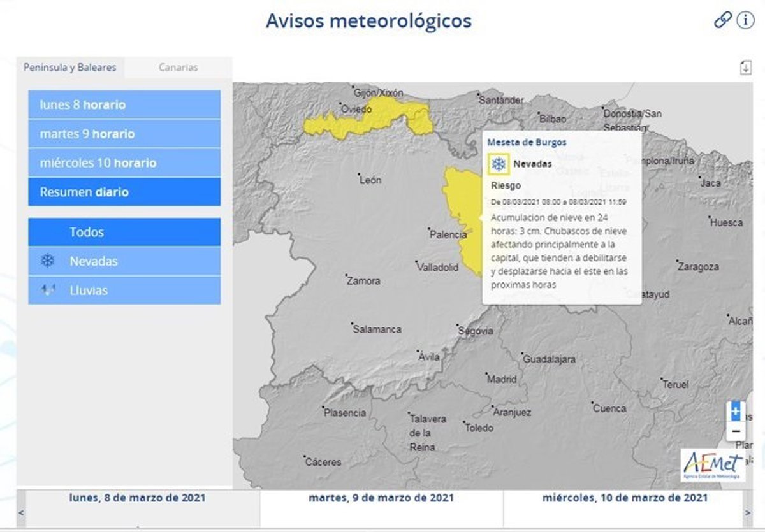This screenshot has width=765, height=532.
Task: Choose Resumen diario view
Action: pos(124,192)
